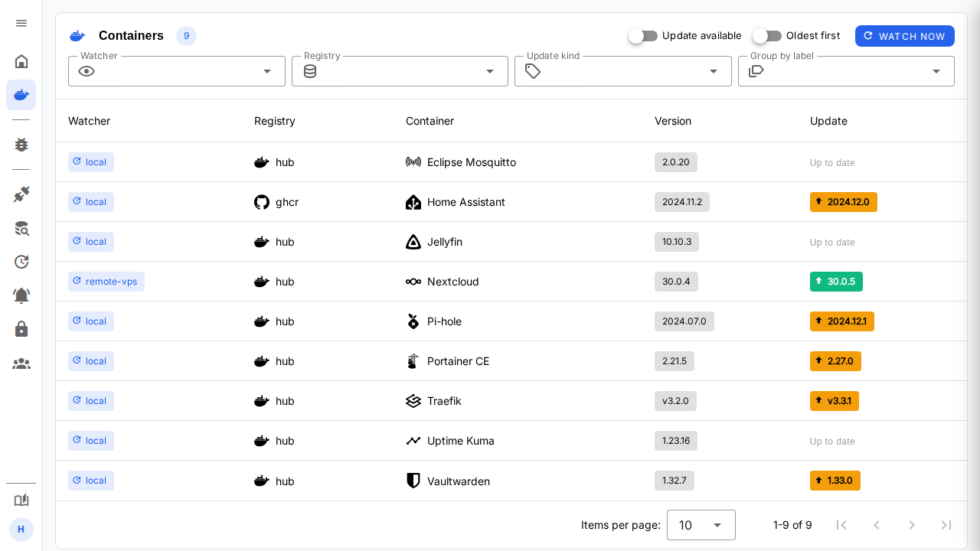This screenshot has height=551, width=980.
Task: Click the Uptime Kuma container icon
Action: 413,441
